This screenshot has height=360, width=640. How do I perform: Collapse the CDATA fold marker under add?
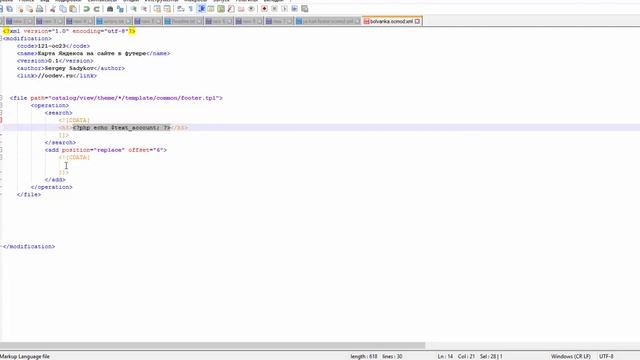pos(1,157)
